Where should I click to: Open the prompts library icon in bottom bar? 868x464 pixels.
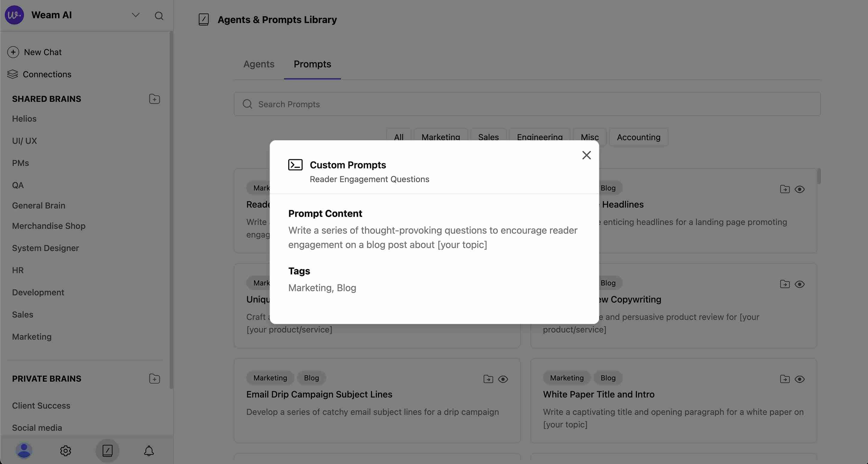107,451
